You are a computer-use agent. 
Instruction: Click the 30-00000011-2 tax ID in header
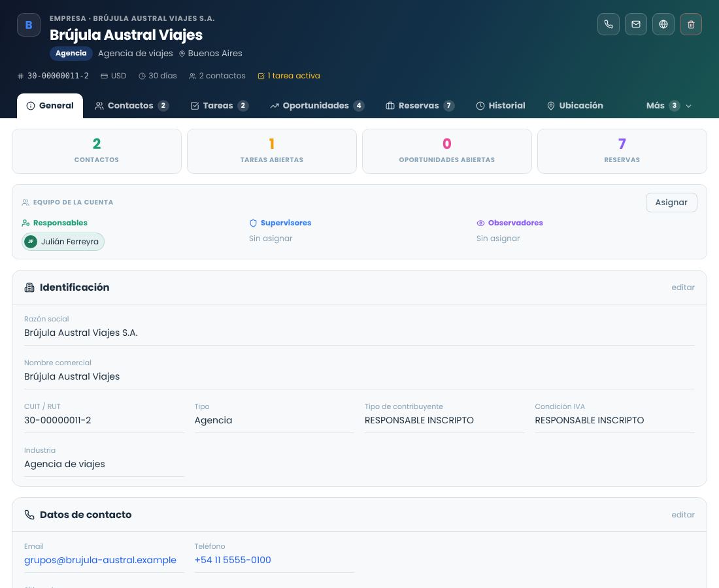(x=53, y=76)
